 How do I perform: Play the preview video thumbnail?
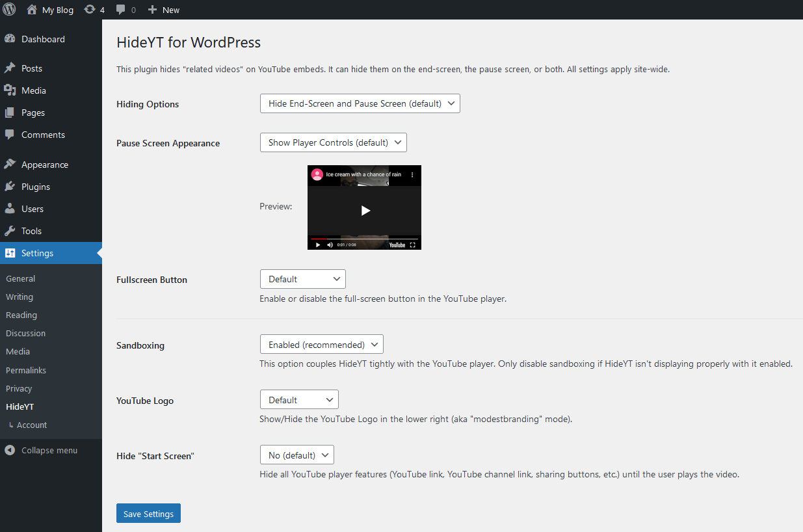pos(364,210)
